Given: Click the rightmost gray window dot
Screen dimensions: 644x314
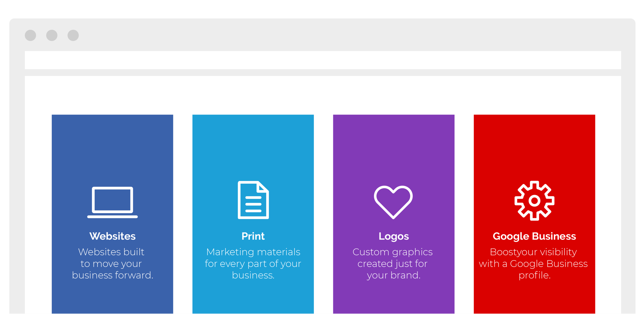Looking at the screenshot, I should pyautogui.click(x=73, y=35).
